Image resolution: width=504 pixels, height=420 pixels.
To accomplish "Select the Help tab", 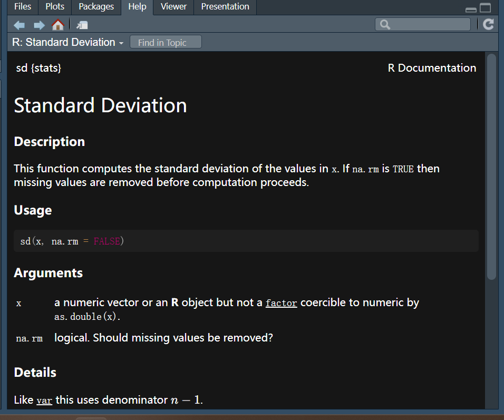I will tap(137, 7).
